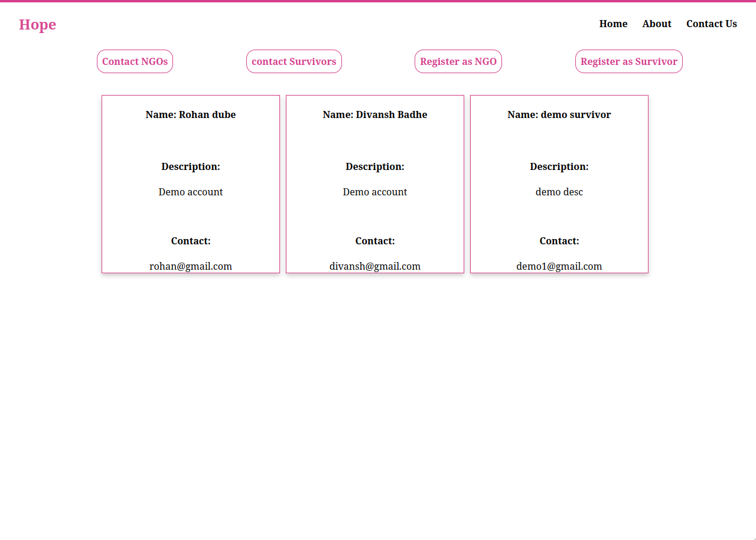Click Description label in demo survivor card
756x540 pixels.
pos(559,166)
